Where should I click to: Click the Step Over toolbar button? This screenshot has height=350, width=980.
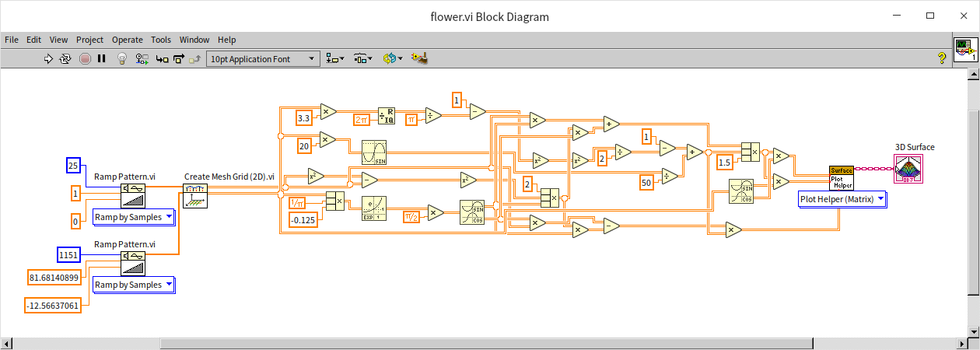[x=178, y=58]
